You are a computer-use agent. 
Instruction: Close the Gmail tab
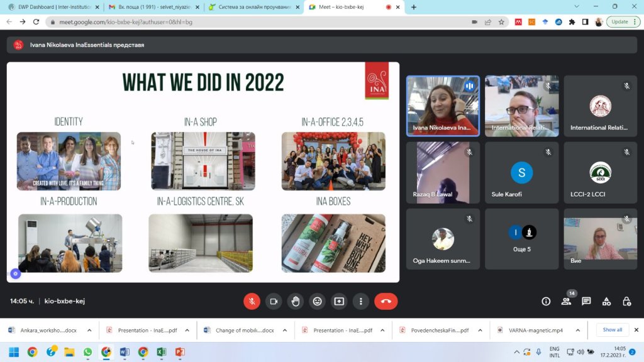[x=197, y=7]
